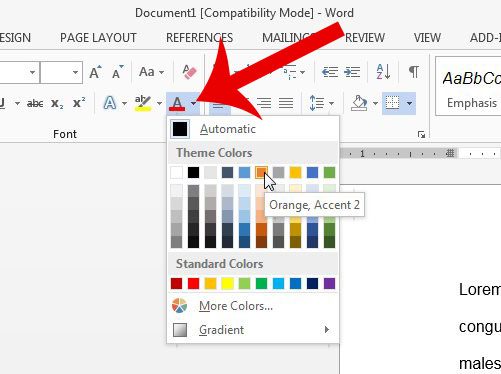Pick the Orange, Accent 2 swatch
Viewport: 501px width, 374px height.
(261, 172)
